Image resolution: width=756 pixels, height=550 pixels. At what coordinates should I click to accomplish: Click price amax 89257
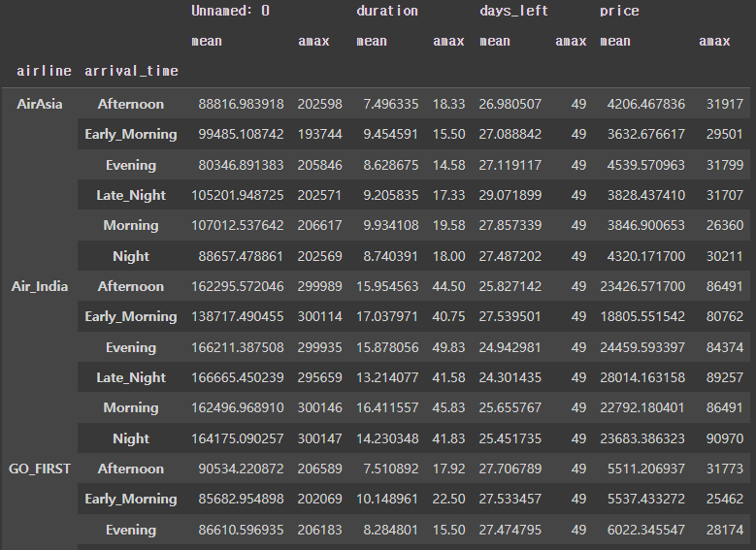click(725, 377)
